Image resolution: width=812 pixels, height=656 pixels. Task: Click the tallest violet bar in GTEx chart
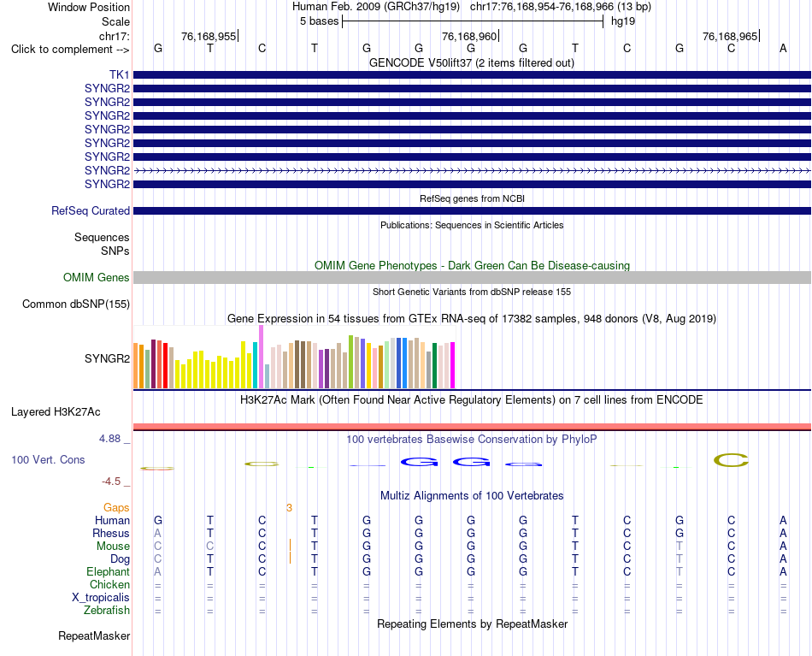click(x=261, y=357)
